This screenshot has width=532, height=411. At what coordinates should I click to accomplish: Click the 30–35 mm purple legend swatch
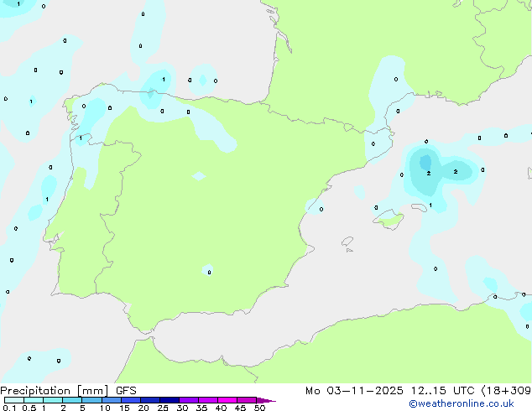(x=189, y=400)
